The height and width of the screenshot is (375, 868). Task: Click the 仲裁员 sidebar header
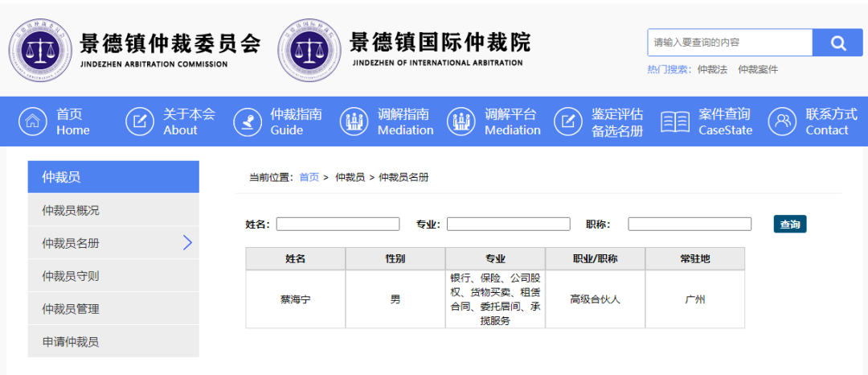pos(113,177)
